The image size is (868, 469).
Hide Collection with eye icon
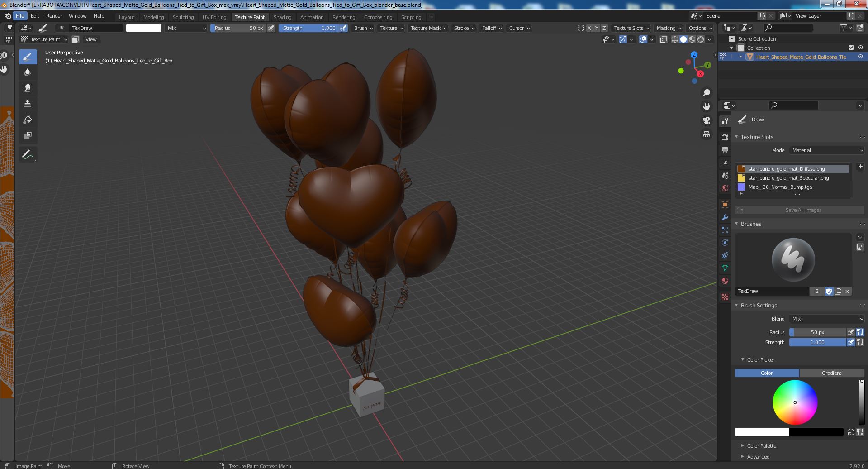(x=860, y=48)
